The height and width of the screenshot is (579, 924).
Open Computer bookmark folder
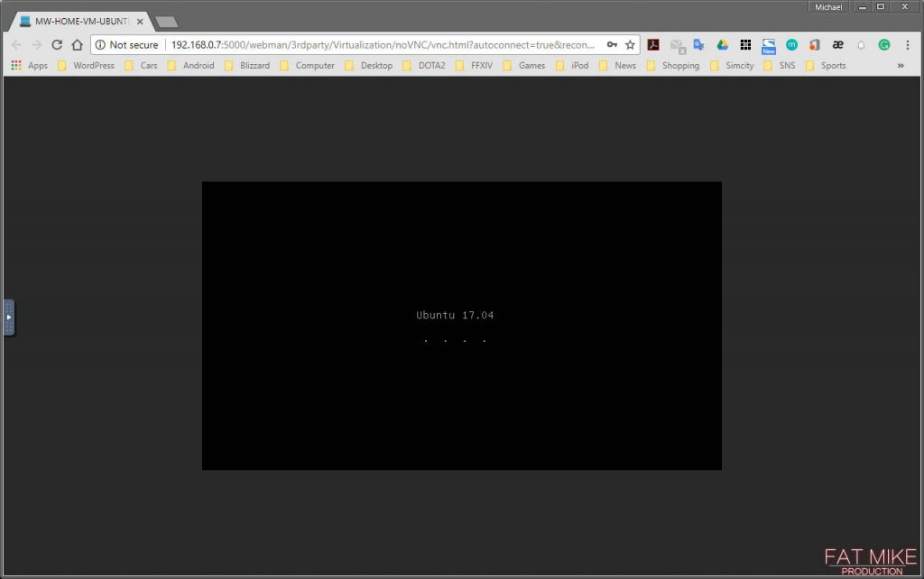[307, 65]
